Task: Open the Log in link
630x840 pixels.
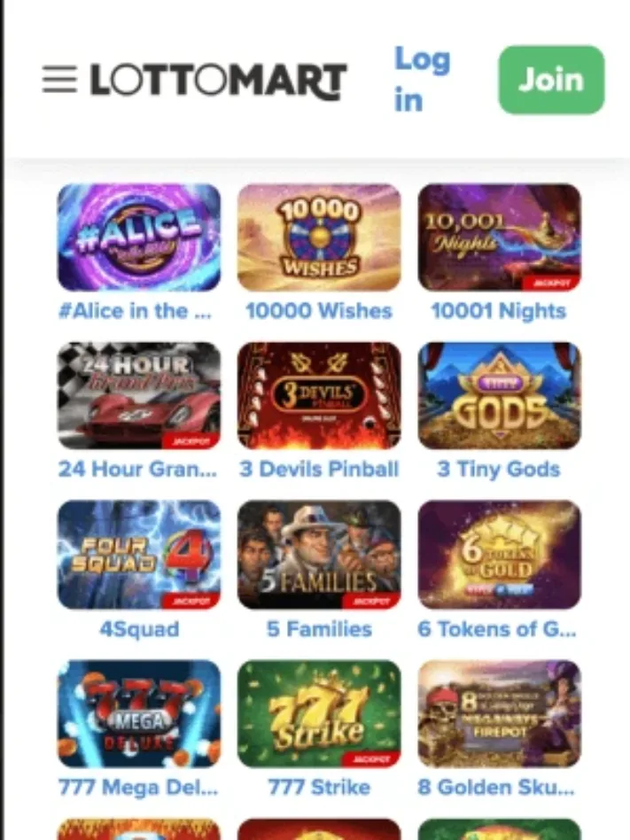Action: [x=422, y=80]
